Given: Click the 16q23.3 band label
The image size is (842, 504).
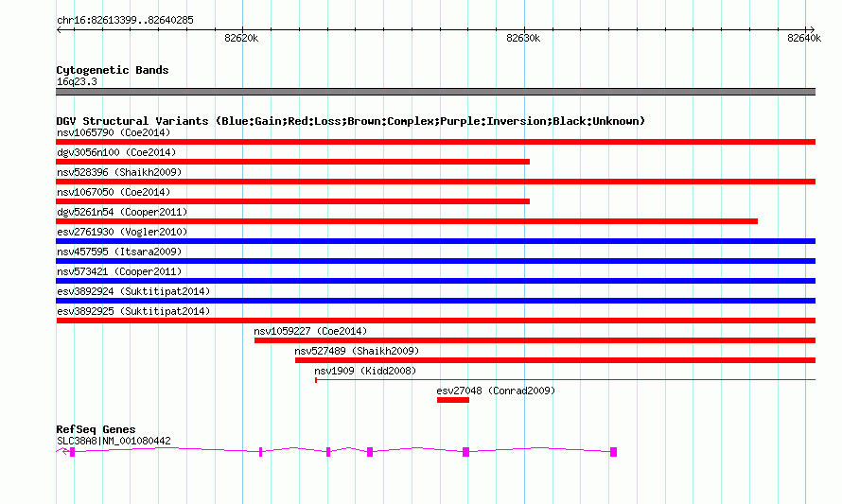Looking at the screenshot, I should click(77, 81).
